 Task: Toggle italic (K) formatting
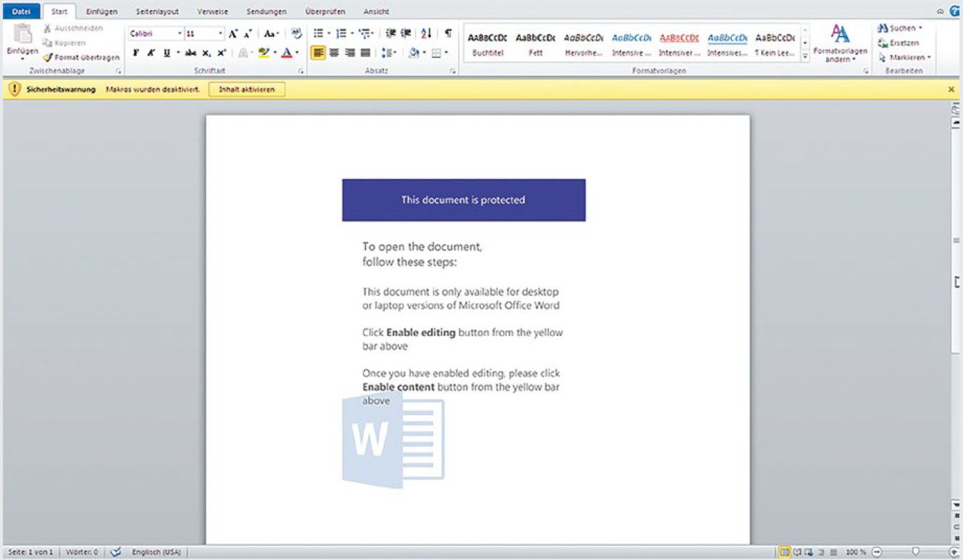[151, 53]
